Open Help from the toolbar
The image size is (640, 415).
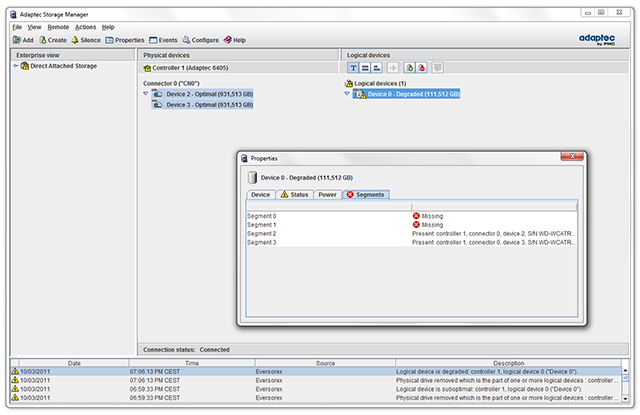[235, 40]
